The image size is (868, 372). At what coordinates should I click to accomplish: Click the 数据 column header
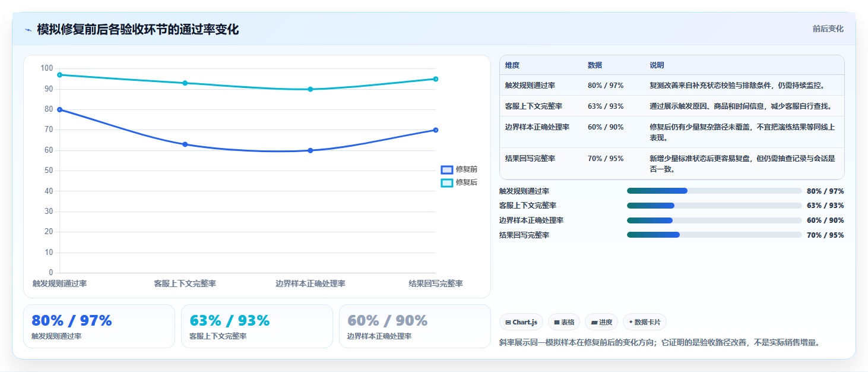pyautogui.click(x=595, y=65)
